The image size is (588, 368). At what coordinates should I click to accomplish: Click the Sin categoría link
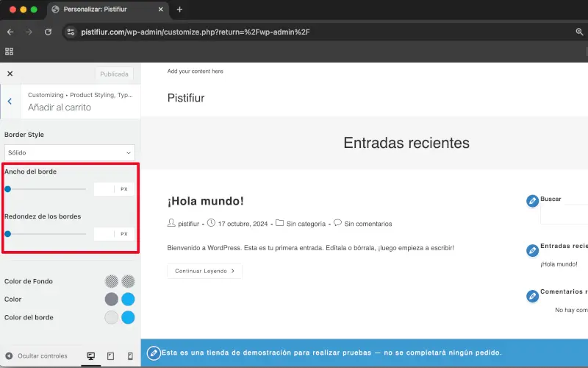pos(306,224)
